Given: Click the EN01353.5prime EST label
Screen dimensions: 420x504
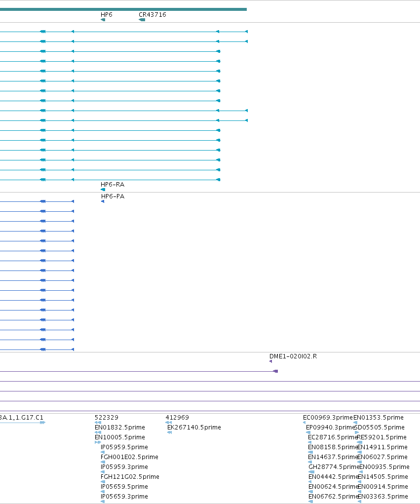Looking at the screenshot, I should point(379,418).
